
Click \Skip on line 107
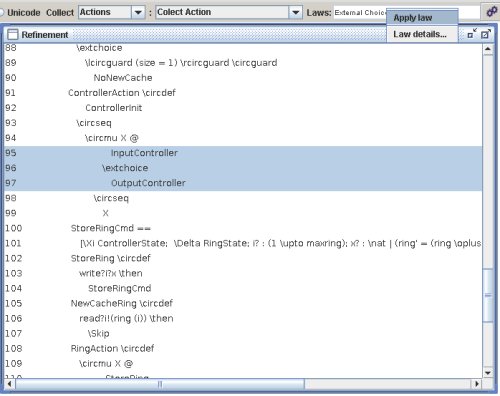pyautogui.click(x=98, y=333)
